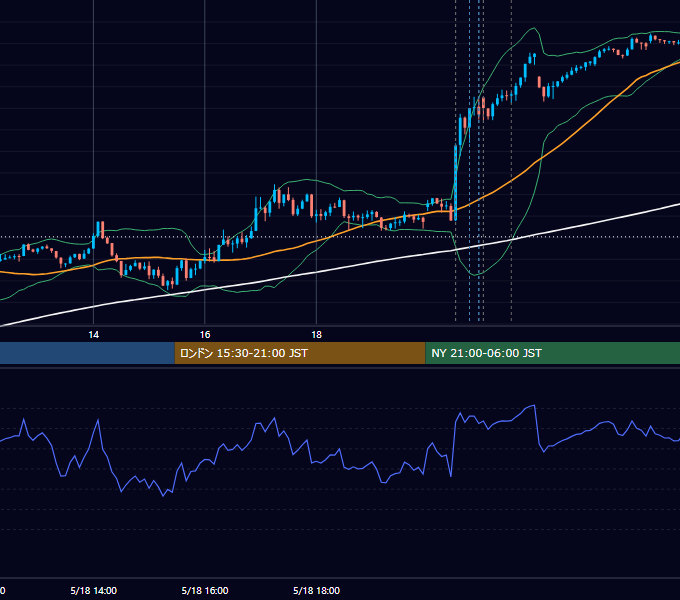Click the '18' time axis label

coord(317,335)
